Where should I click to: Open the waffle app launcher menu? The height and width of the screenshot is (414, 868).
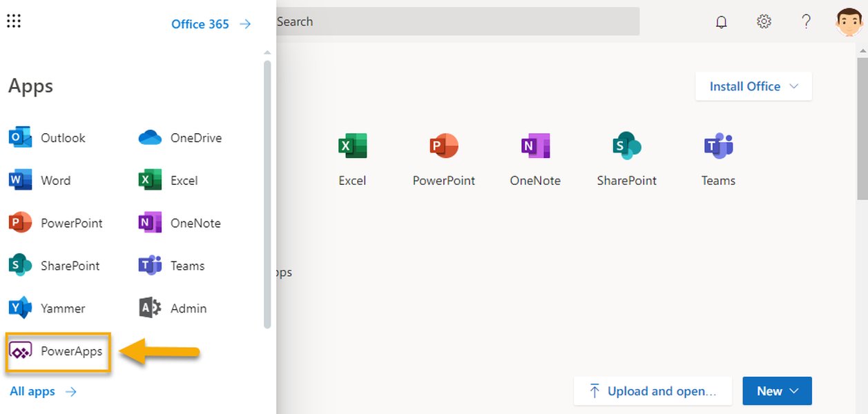pos(14,21)
